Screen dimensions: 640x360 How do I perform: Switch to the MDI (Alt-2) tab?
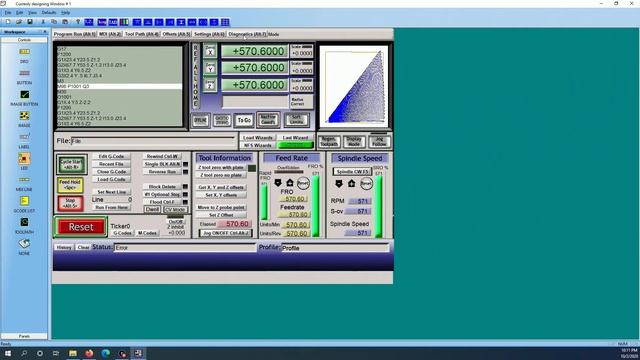pos(110,34)
